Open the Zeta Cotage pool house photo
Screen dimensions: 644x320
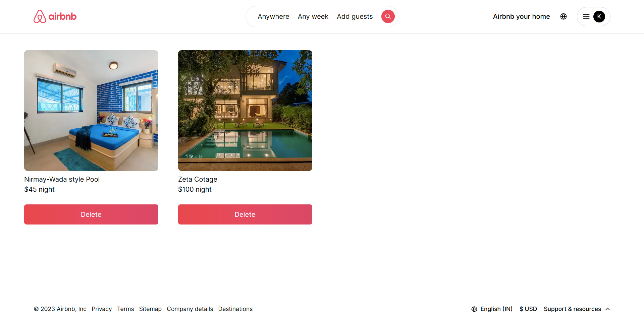(x=245, y=111)
